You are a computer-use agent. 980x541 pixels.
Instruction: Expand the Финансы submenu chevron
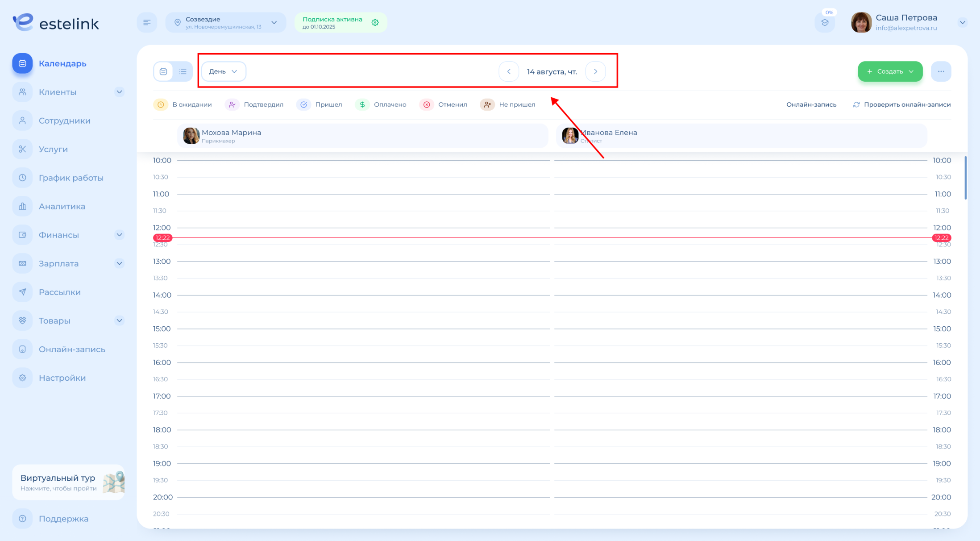tap(119, 235)
